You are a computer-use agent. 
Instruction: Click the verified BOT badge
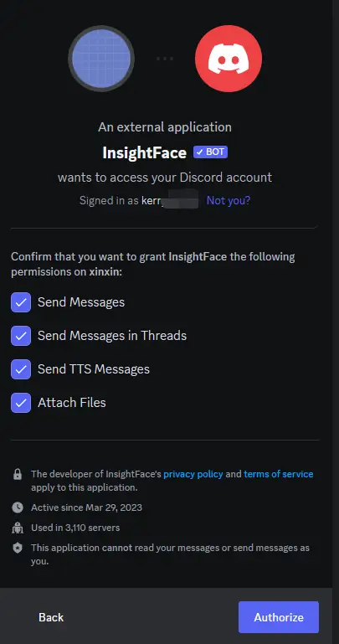[210, 152]
